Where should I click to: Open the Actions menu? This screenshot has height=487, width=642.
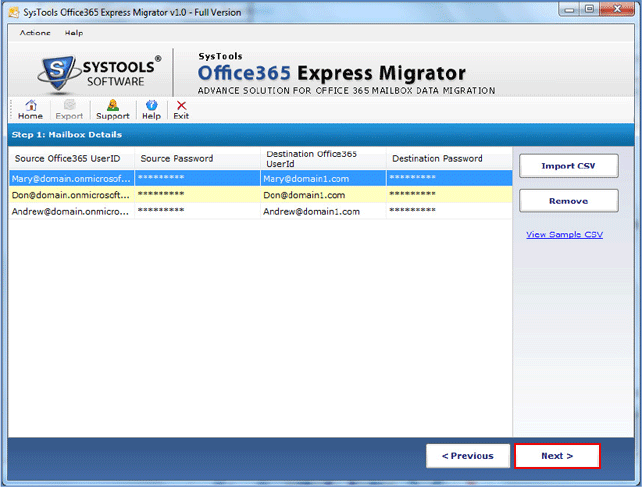[35, 33]
